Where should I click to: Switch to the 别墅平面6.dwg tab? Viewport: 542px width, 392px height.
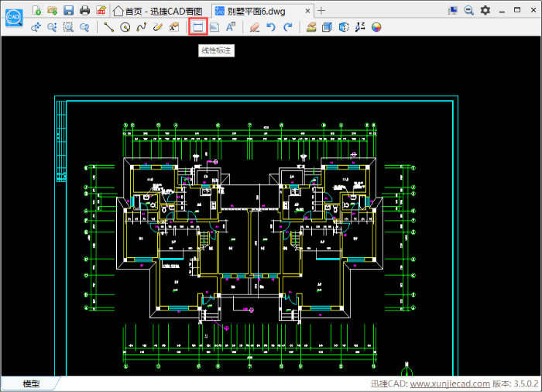click(x=256, y=12)
